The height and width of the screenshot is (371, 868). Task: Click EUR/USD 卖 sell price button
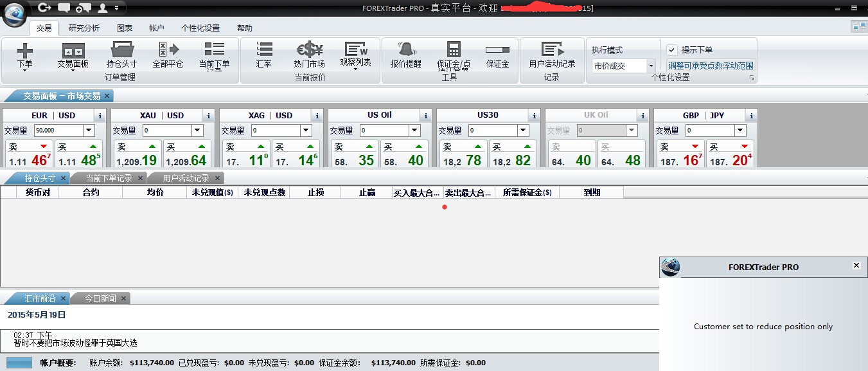click(29, 154)
